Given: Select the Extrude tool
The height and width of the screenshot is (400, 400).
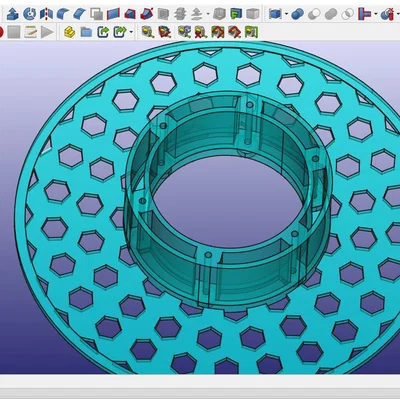Looking at the screenshot, I should 12,14.
